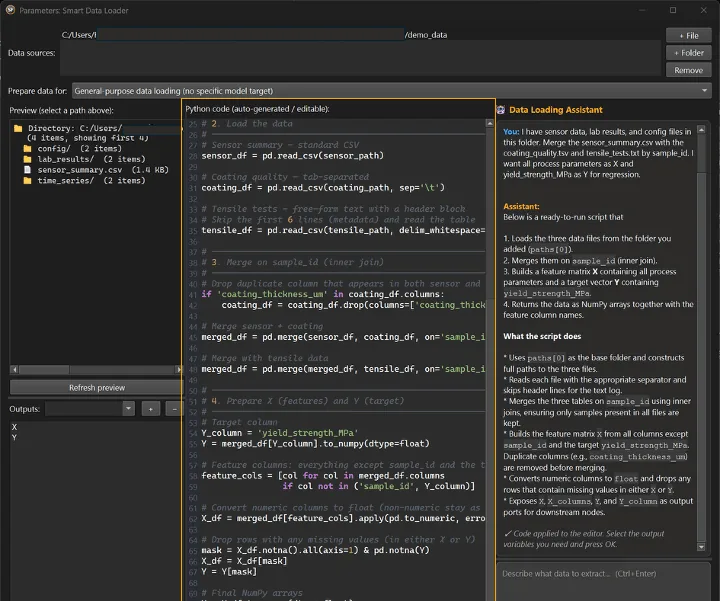This screenshot has width=720, height=601.
Task: Click code line 35 tensile_df read_csv
Action: [x=343, y=230]
